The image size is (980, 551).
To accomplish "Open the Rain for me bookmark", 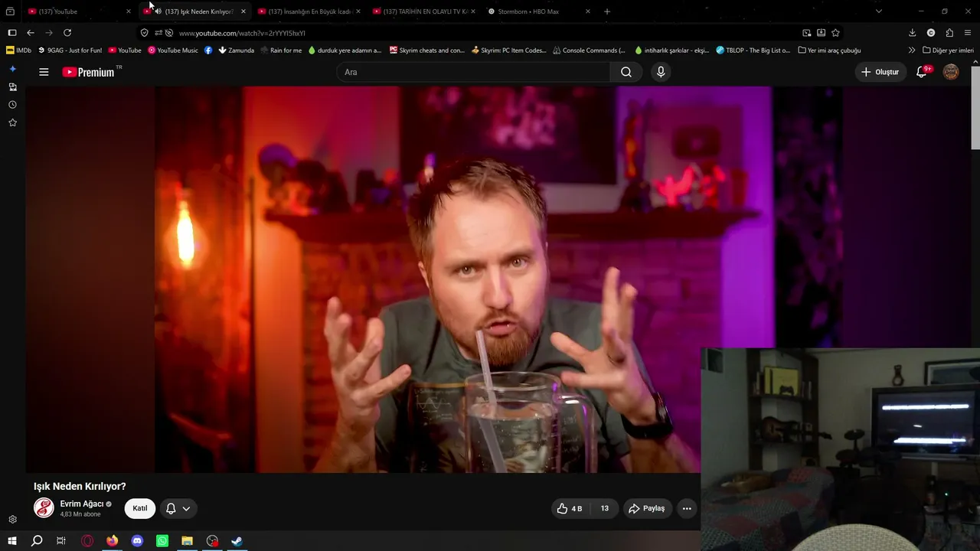I will point(281,51).
